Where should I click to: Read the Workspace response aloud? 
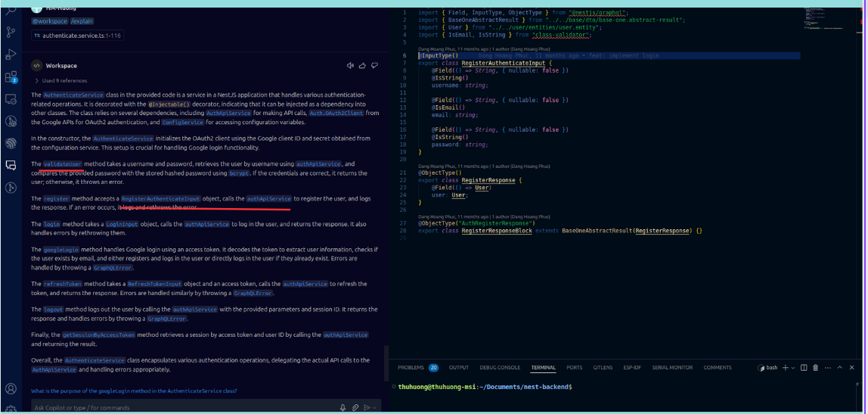pyautogui.click(x=350, y=65)
